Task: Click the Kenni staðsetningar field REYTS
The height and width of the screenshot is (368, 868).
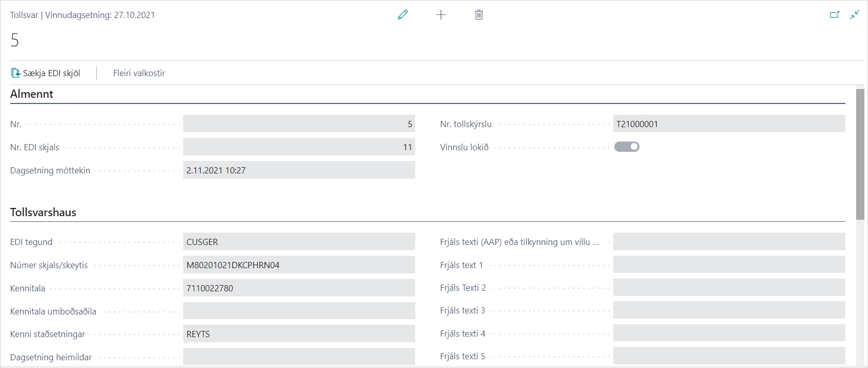Action: 298,334
